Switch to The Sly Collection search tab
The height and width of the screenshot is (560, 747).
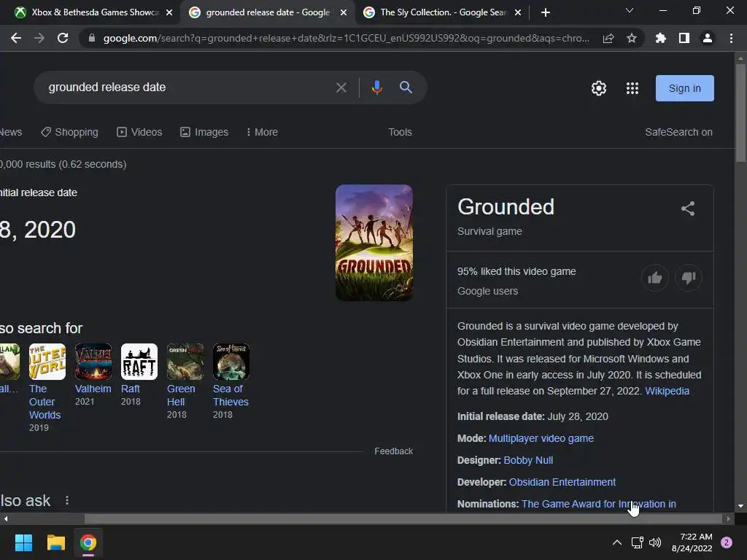coord(441,12)
